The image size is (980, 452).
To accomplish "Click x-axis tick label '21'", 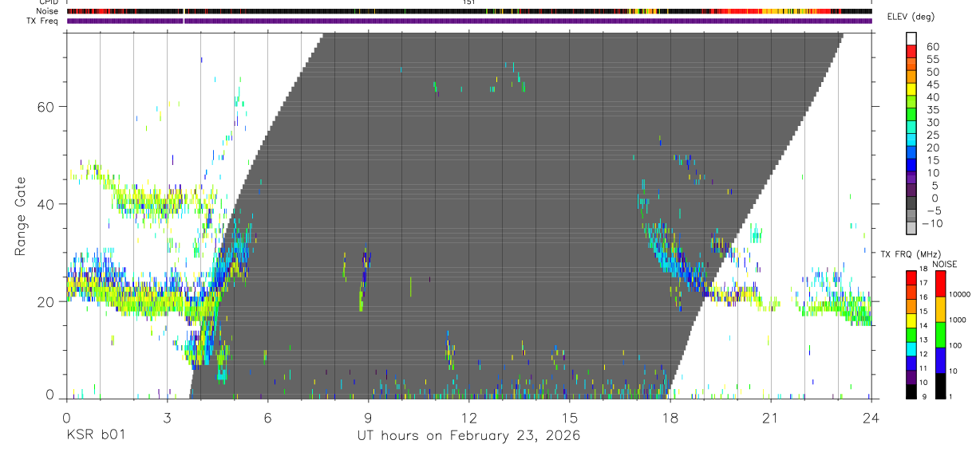I will coord(770,419).
